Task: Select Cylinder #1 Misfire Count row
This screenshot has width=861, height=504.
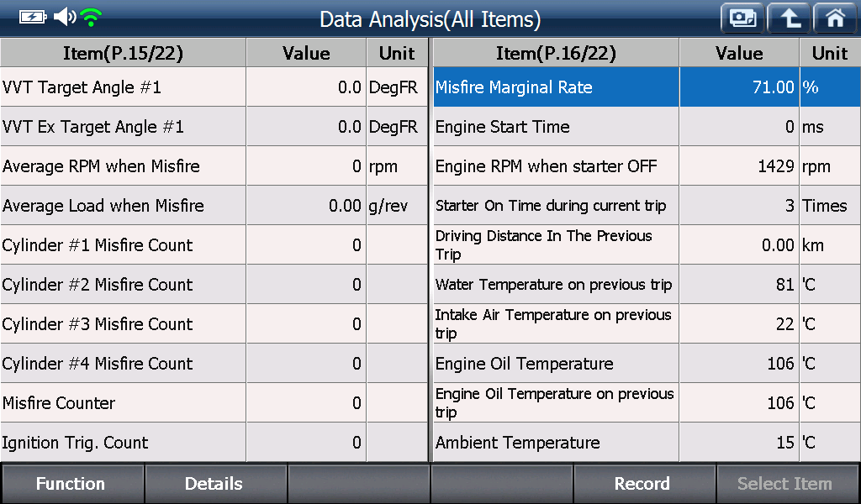Action: (x=214, y=245)
